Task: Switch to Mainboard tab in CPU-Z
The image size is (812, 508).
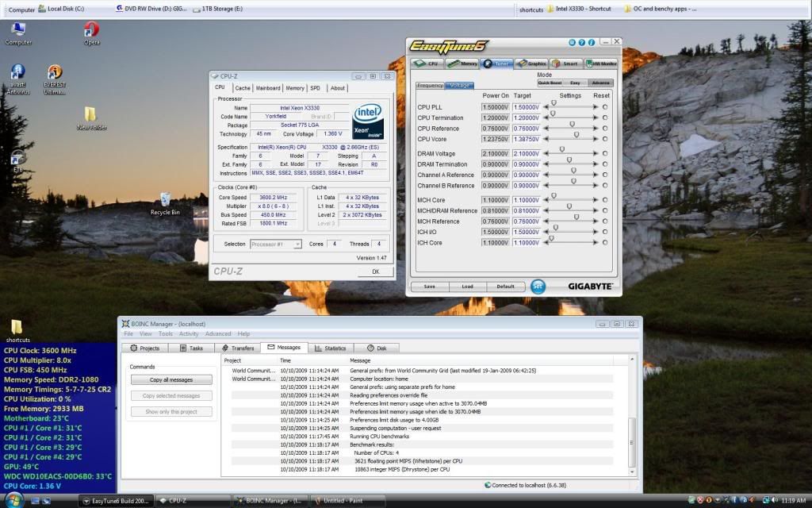Action: click(268, 88)
